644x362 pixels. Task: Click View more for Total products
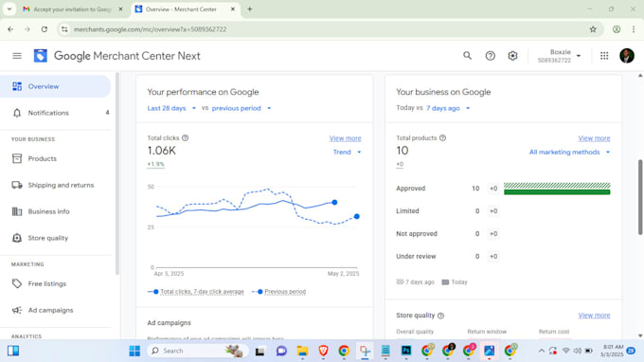coord(594,138)
